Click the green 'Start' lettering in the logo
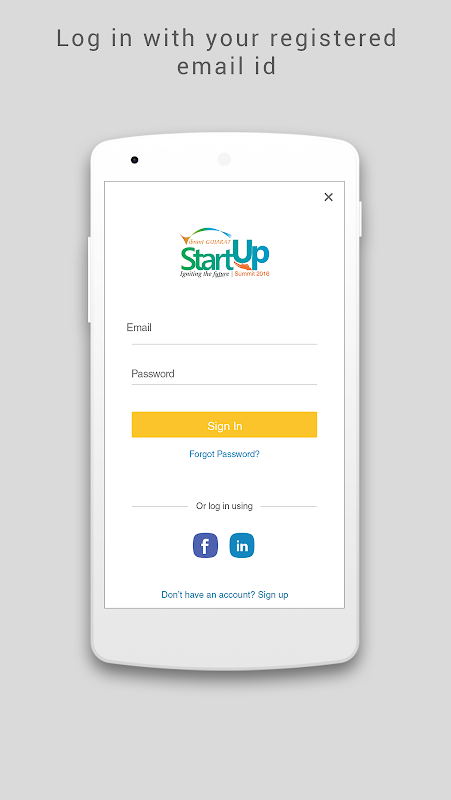 pyautogui.click(x=206, y=259)
